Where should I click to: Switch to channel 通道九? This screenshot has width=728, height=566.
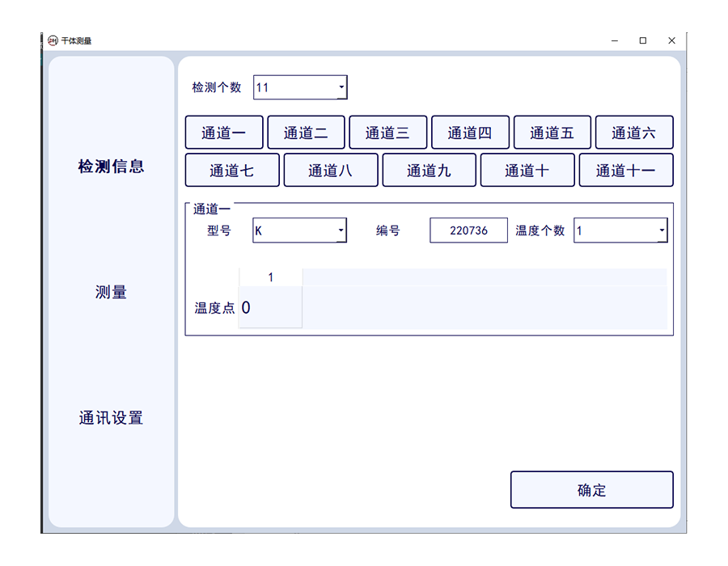(429, 171)
